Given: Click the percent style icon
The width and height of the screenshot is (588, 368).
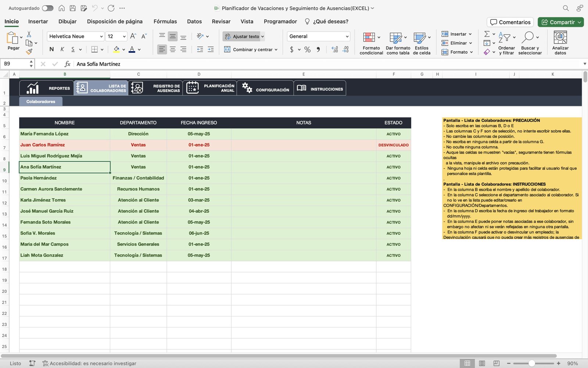Looking at the screenshot, I should point(307,49).
